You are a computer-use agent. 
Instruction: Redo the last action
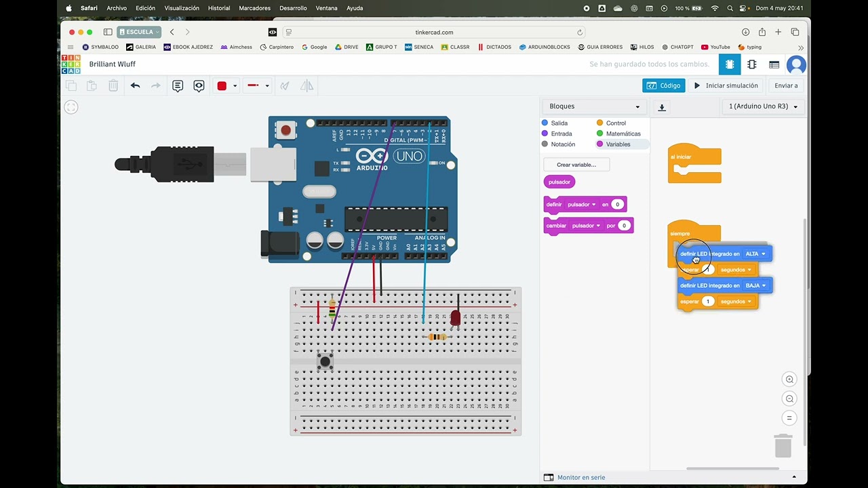[156, 85]
